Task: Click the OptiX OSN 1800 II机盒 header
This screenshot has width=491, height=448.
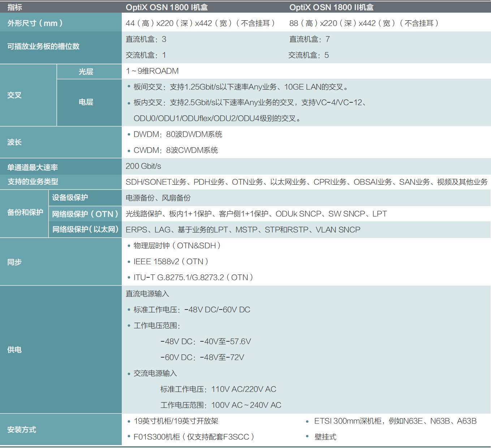Action: [331, 7]
